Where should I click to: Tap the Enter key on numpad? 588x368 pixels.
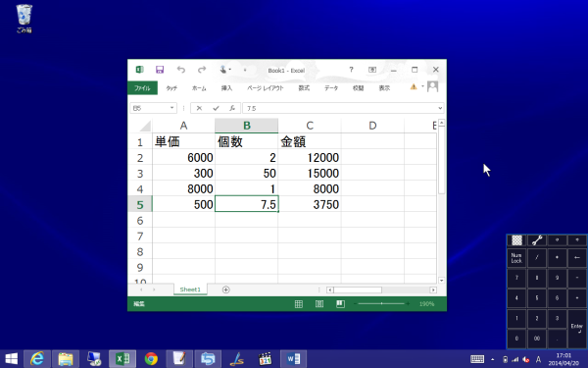pos(577,329)
